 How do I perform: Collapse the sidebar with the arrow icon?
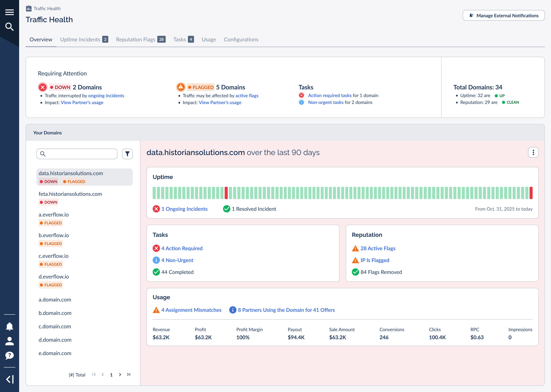(10, 379)
